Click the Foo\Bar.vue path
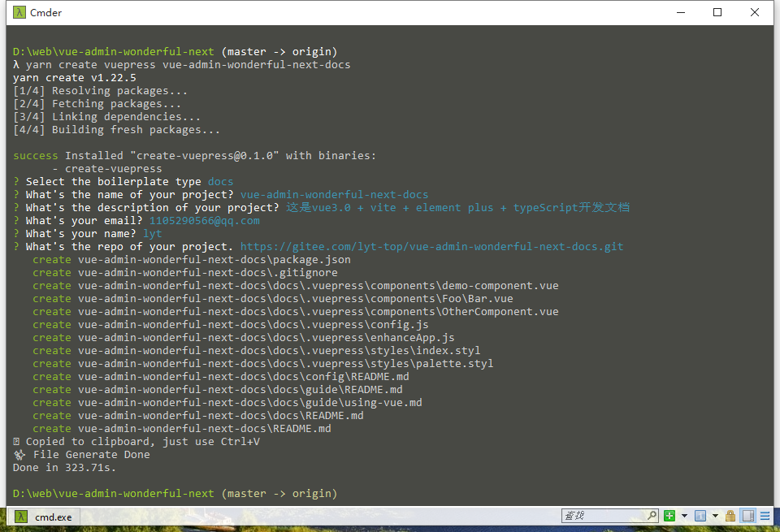780x532 pixels. click(x=296, y=299)
